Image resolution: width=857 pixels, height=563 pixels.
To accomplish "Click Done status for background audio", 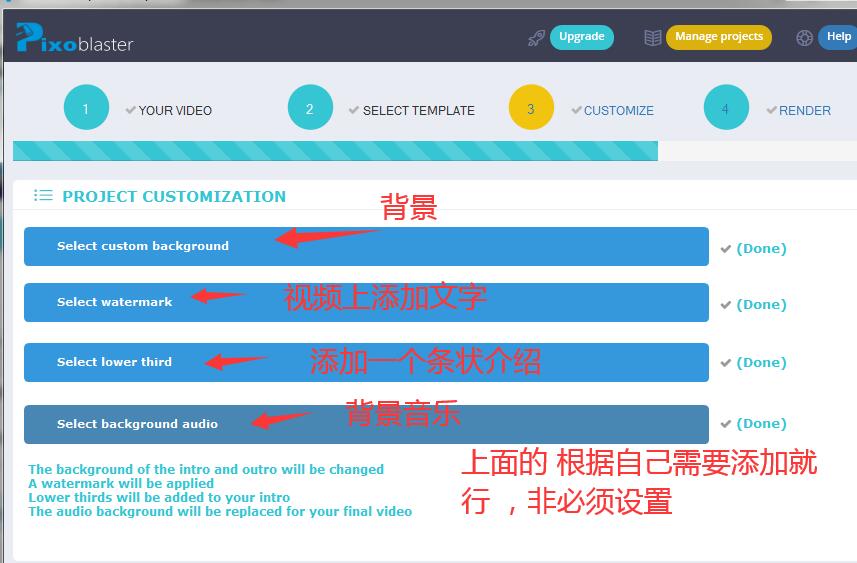I will 761,424.
